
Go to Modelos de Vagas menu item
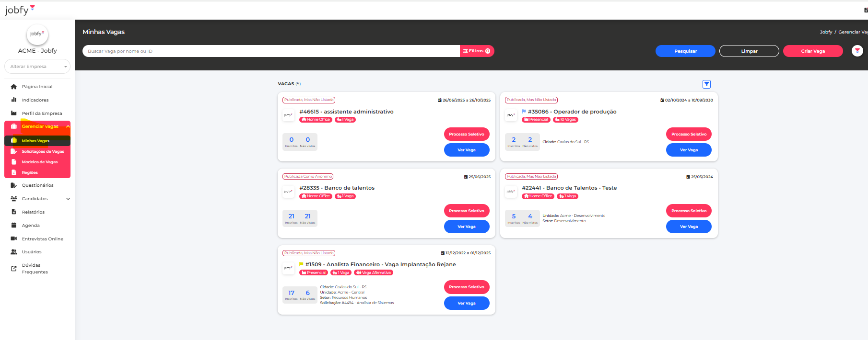click(x=39, y=162)
